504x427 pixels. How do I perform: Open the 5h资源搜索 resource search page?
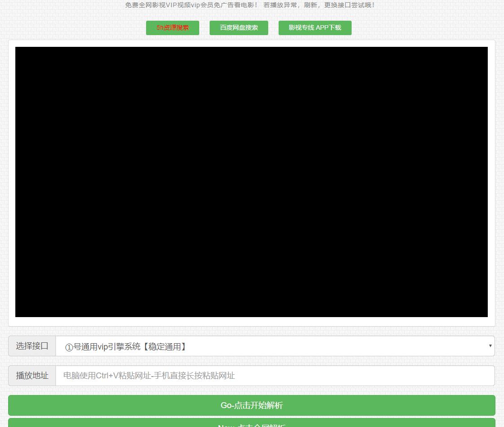(x=172, y=27)
